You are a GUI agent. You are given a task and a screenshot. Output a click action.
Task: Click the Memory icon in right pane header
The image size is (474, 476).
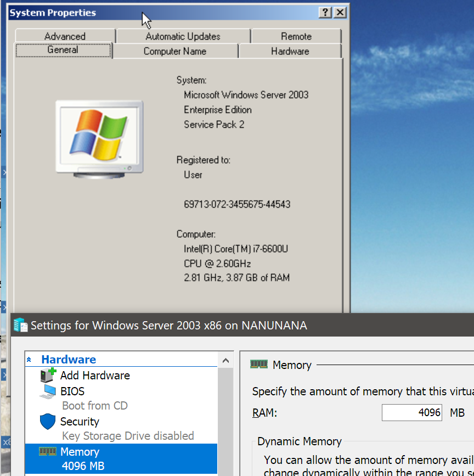259,365
